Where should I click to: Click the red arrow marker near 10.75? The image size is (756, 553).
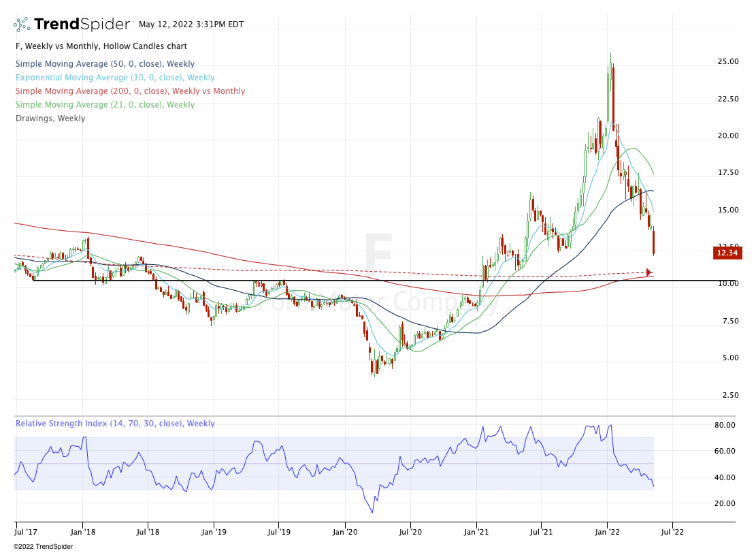(x=648, y=272)
